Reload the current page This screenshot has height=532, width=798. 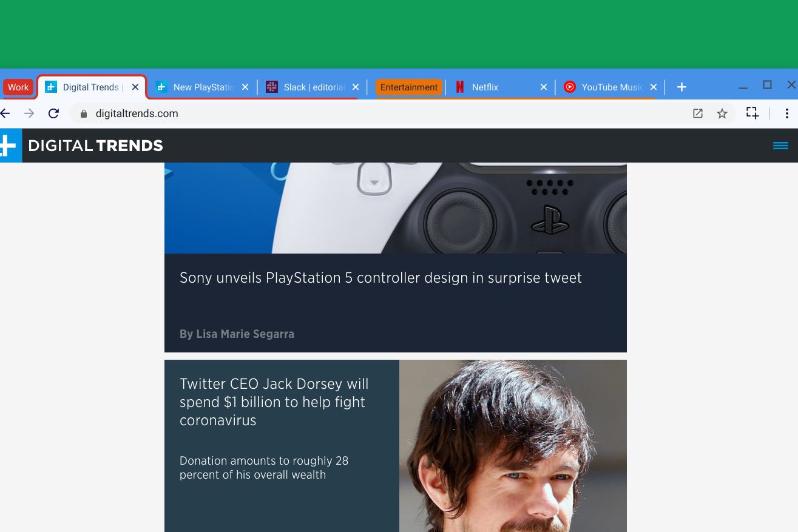(53, 113)
